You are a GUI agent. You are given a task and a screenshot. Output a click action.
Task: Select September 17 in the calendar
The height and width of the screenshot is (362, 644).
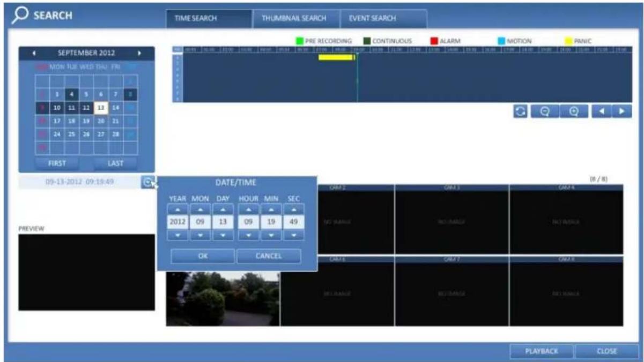[x=57, y=120]
